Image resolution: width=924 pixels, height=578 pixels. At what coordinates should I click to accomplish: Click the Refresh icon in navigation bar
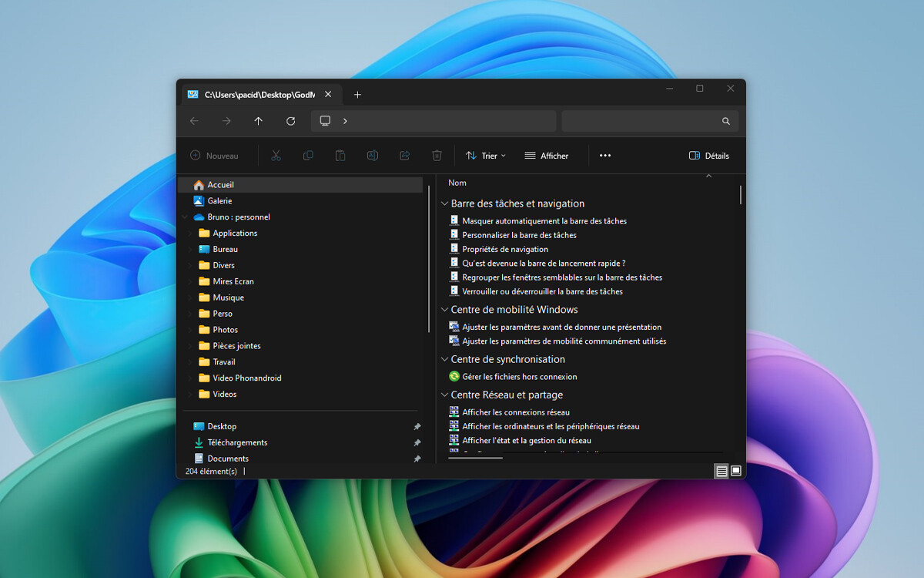click(x=290, y=121)
